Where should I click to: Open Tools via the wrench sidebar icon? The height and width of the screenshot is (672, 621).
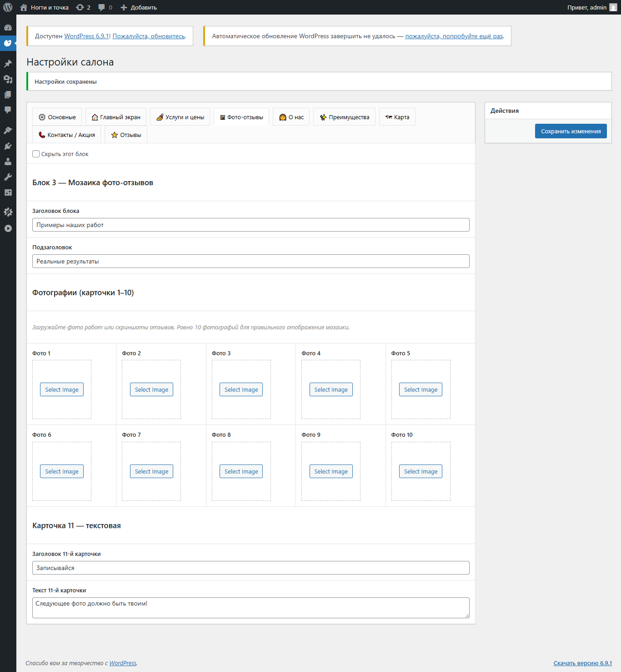click(x=8, y=177)
